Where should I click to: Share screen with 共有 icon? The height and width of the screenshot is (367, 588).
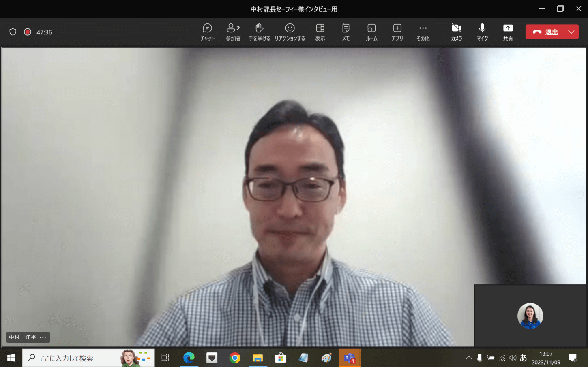[x=508, y=32]
